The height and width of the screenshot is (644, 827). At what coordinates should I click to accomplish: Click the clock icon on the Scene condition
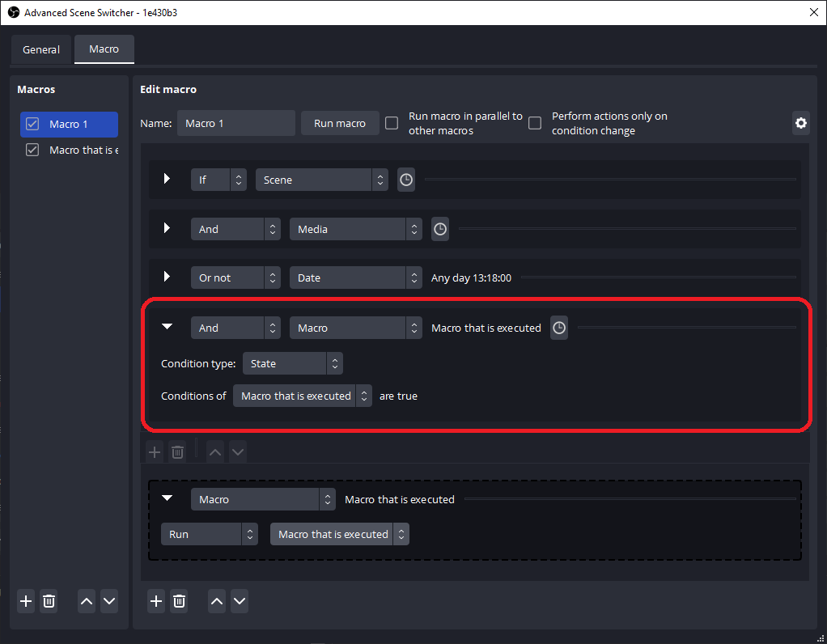(x=405, y=179)
